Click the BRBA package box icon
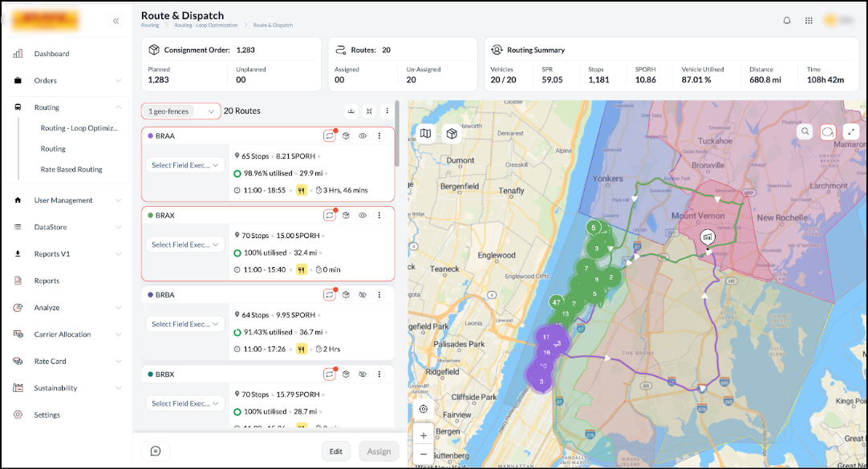868x469 pixels. [346, 295]
